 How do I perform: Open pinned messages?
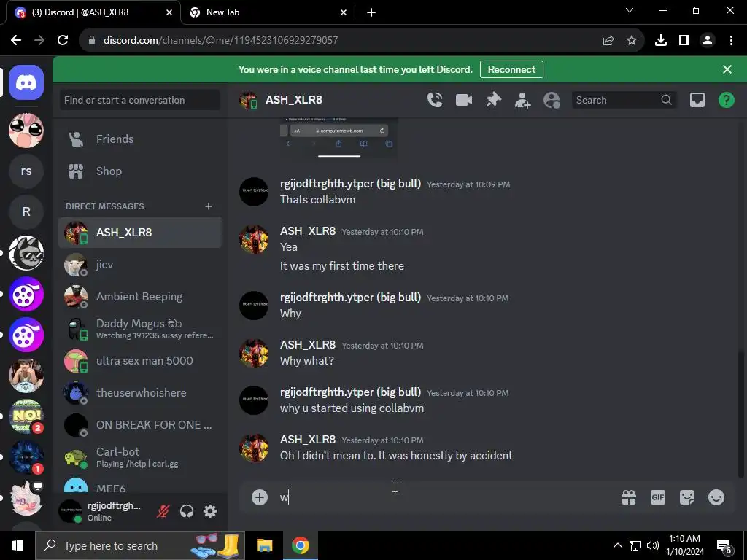493,100
